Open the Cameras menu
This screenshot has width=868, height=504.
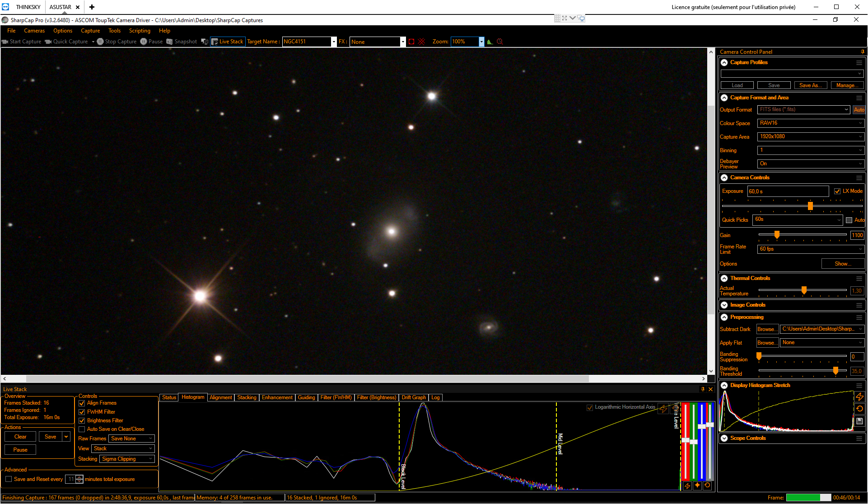point(34,31)
